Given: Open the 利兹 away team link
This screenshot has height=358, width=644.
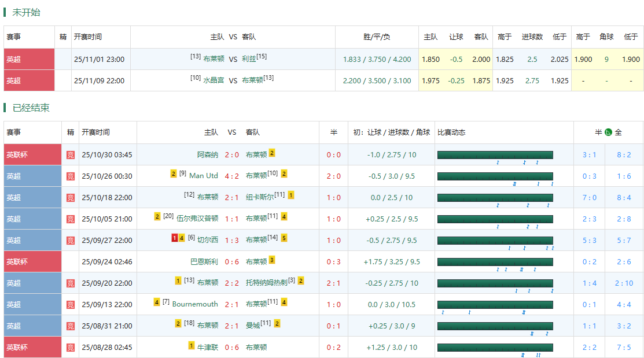Looking at the screenshot, I should click(x=249, y=59).
